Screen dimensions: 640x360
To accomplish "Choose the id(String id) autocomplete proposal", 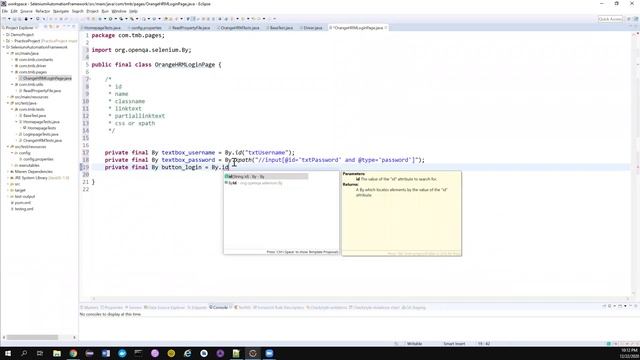I will [266, 176].
